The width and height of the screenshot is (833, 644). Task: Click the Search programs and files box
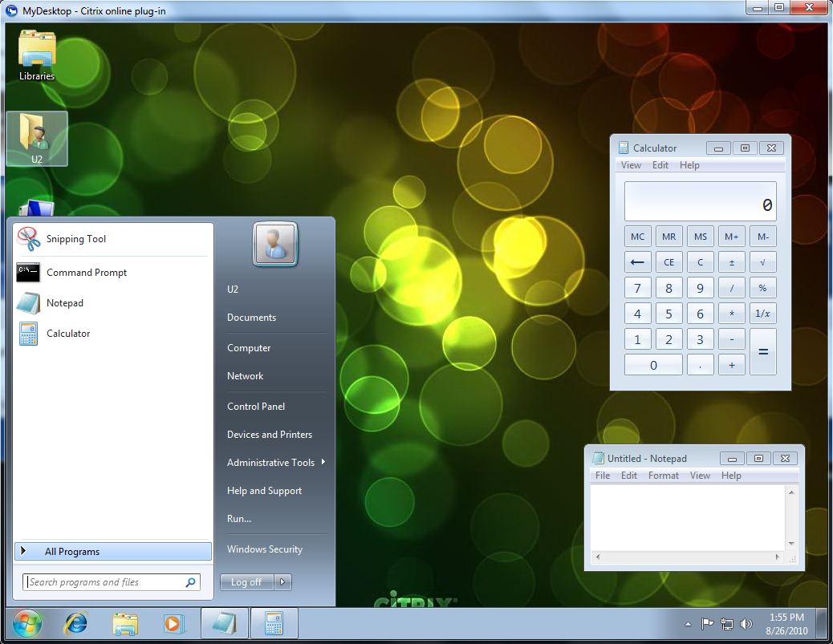click(x=104, y=582)
